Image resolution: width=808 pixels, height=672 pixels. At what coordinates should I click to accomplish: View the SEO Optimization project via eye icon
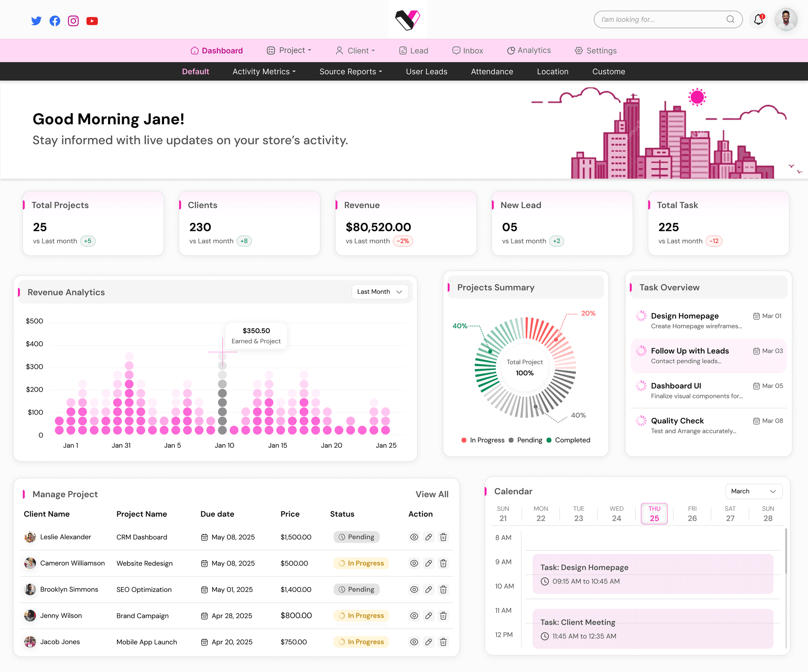coord(414,589)
